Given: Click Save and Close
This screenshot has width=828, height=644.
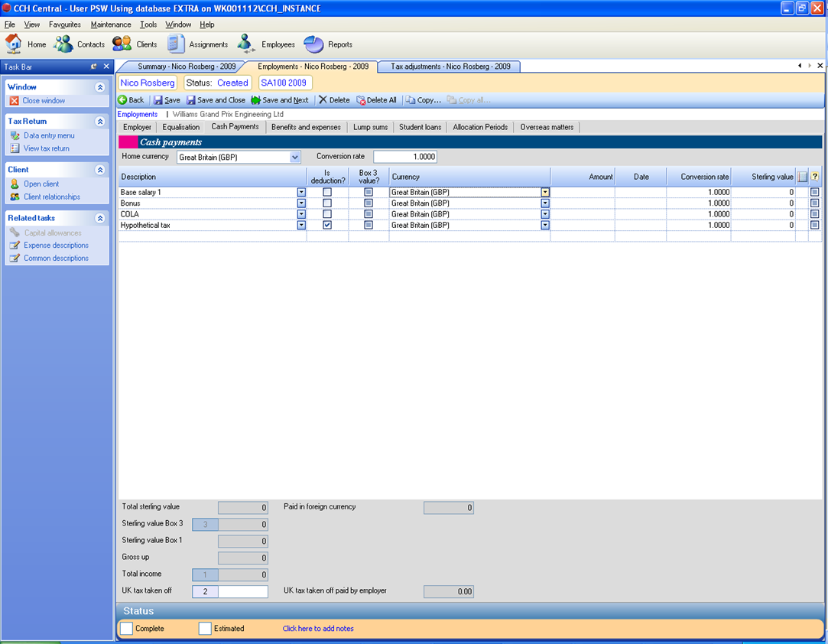Looking at the screenshot, I should point(216,100).
